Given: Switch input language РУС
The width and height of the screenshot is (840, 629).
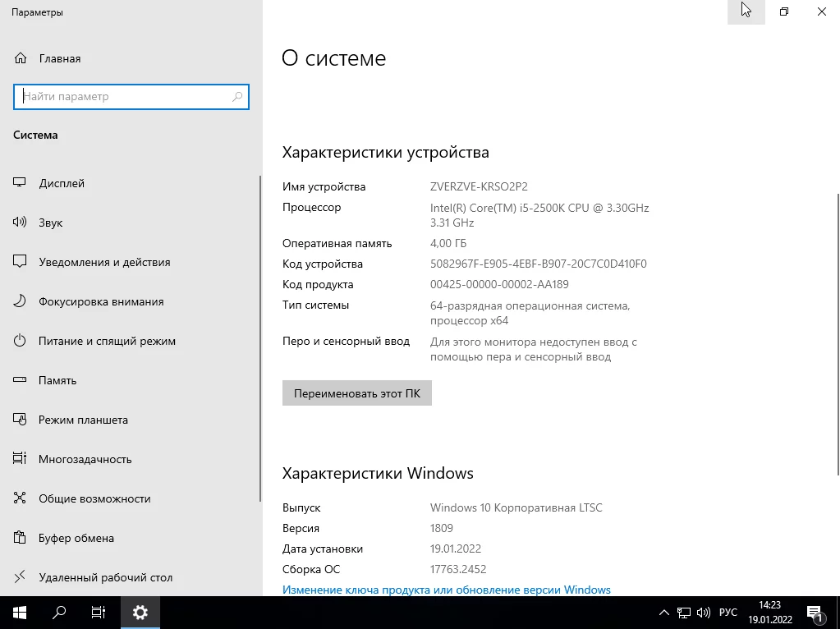Looking at the screenshot, I should (728, 613).
